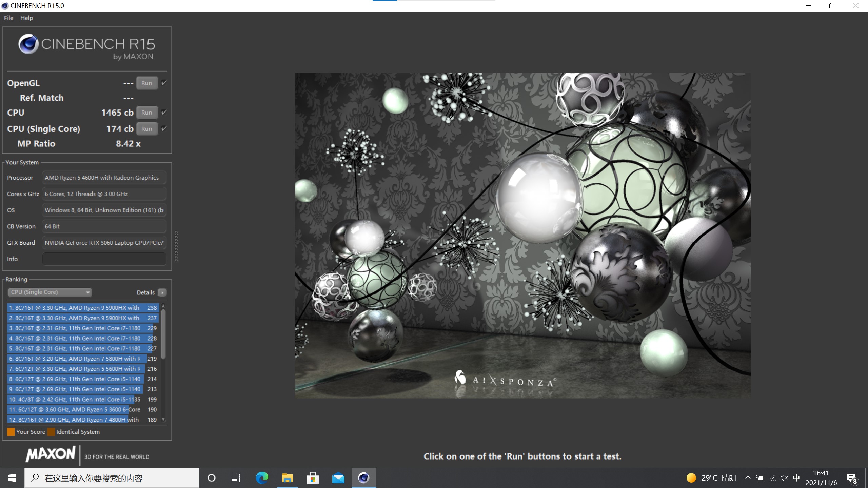Screen dimensions: 868x488
Task: Open the notification center icon
Action: [851, 478]
